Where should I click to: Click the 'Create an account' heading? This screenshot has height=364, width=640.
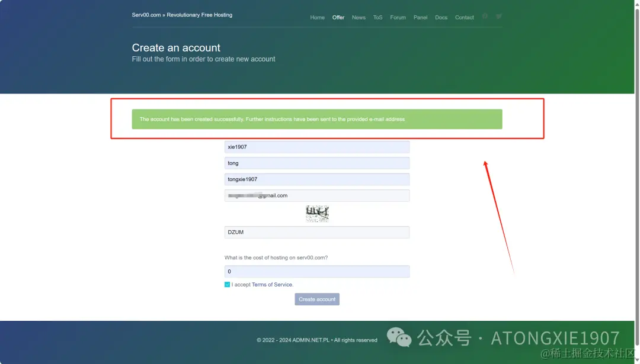pos(176,48)
